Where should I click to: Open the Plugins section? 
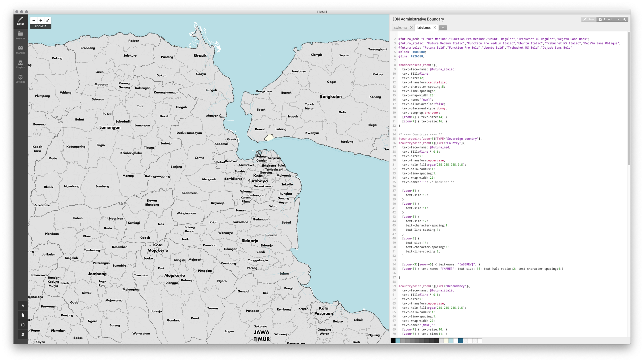coord(20,64)
